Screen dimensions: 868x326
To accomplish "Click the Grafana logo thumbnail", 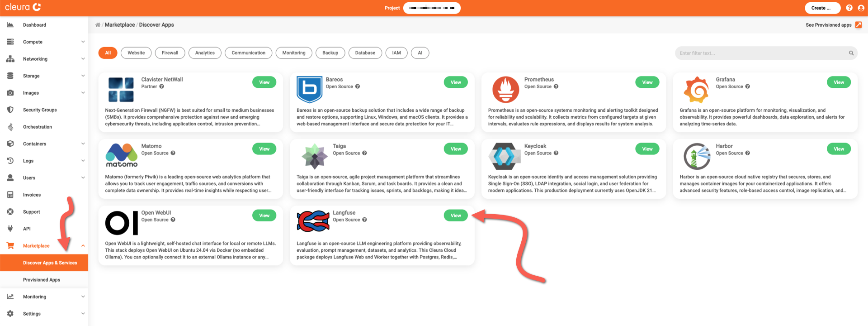I will tap(696, 90).
